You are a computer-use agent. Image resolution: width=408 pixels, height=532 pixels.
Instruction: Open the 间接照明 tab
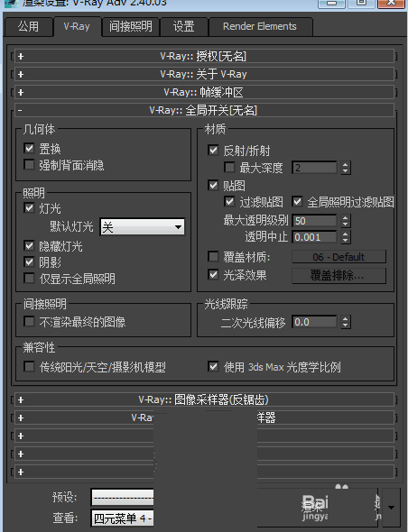tap(131, 26)
